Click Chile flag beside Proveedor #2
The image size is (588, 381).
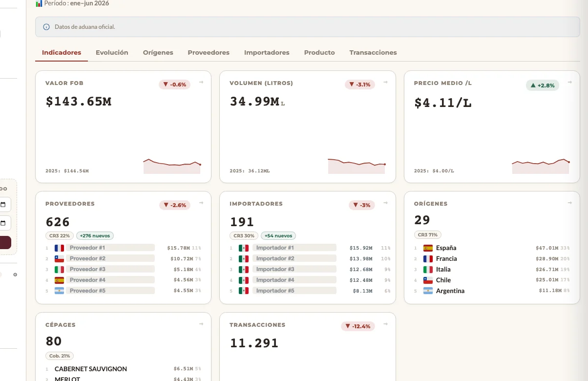coord(59,259)
